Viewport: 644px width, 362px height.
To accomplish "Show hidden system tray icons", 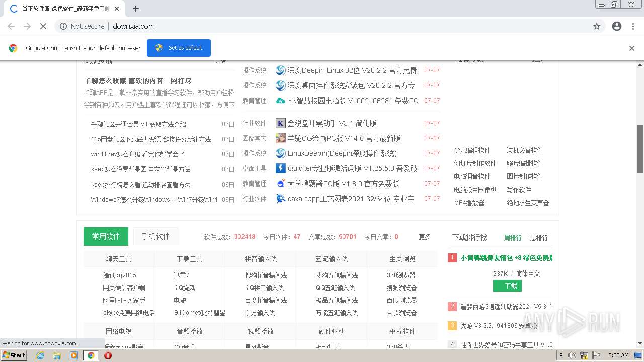I will [x=561, y=355].
